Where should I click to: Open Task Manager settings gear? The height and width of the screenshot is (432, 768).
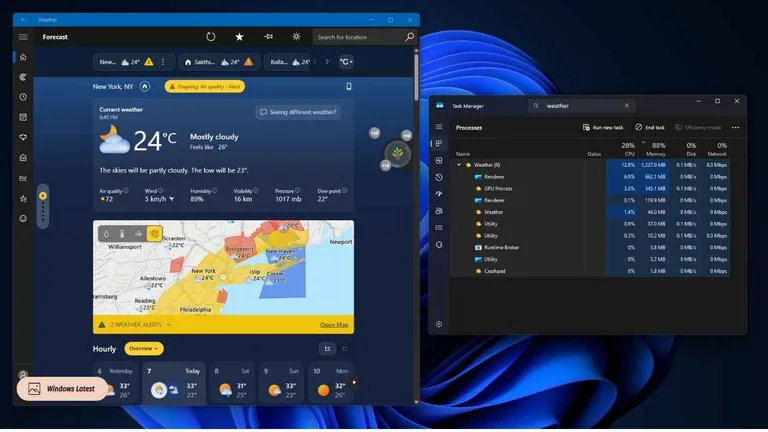tap(439, 324)
